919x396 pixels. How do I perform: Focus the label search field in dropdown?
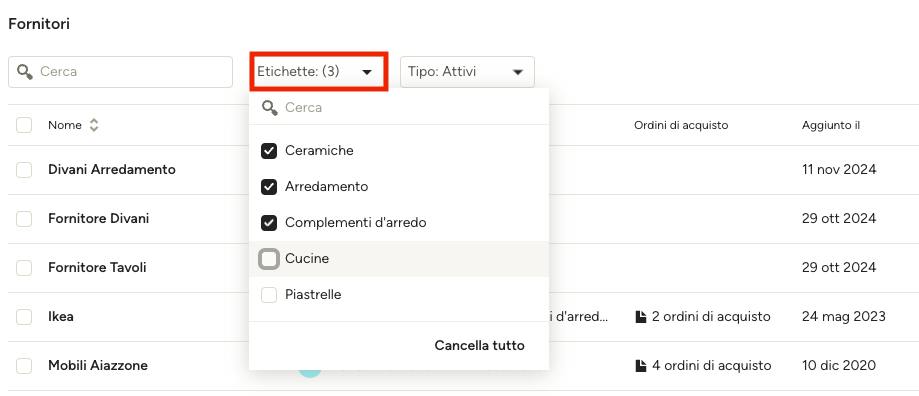tap(399, 108)
